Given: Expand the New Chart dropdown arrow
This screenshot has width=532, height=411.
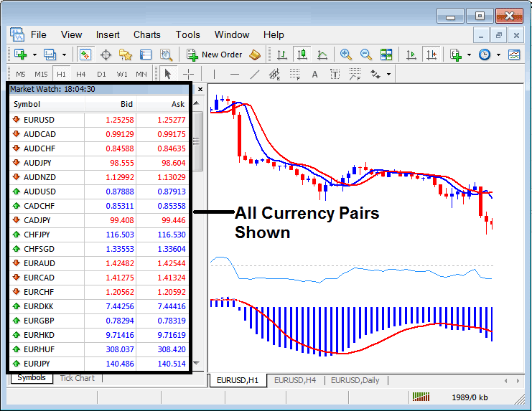Looking at the screenshot, I should point(34,55).
